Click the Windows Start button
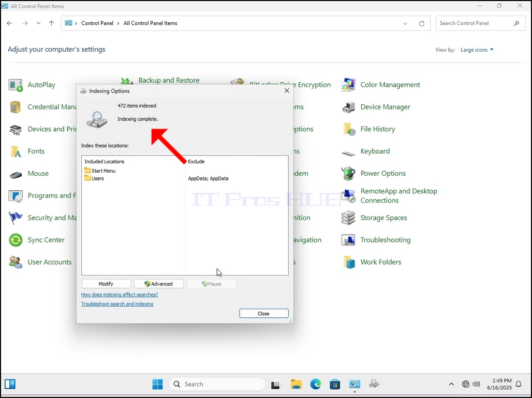Screen dimensions: 532x398 157,384
